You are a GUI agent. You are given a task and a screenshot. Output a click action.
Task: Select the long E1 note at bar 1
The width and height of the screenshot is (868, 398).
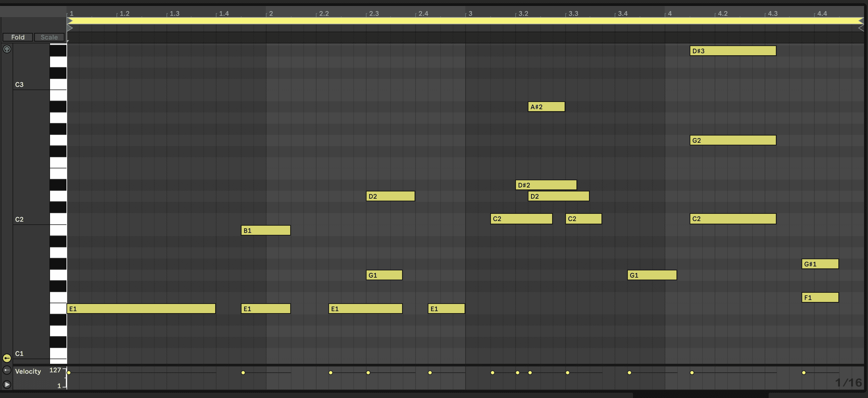point(141,309)
